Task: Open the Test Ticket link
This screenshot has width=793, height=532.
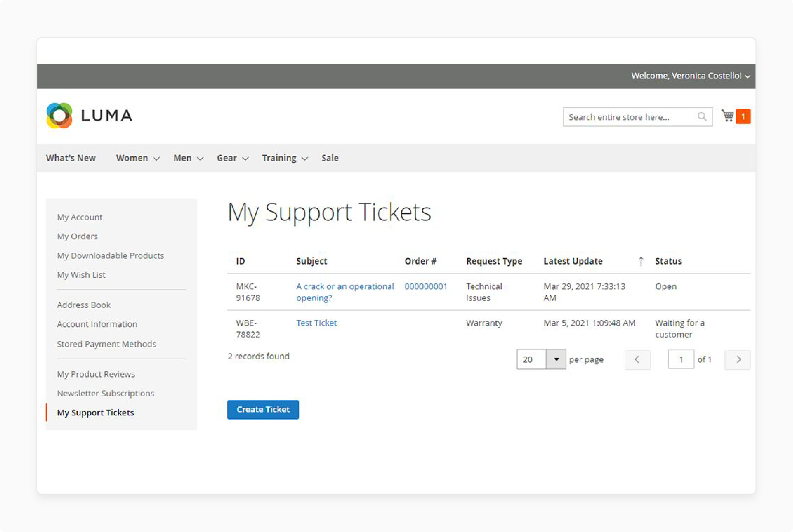Action: tap(316, 323)
